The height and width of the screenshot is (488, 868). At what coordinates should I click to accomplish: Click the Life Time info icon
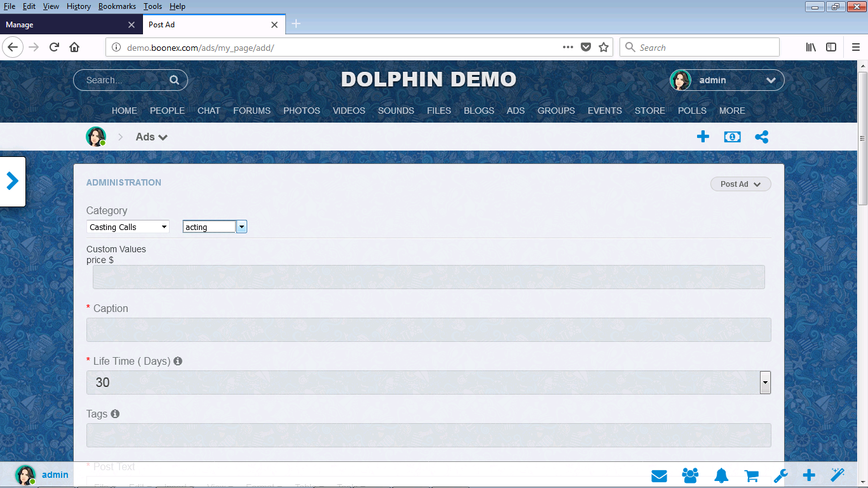[178, 361]
